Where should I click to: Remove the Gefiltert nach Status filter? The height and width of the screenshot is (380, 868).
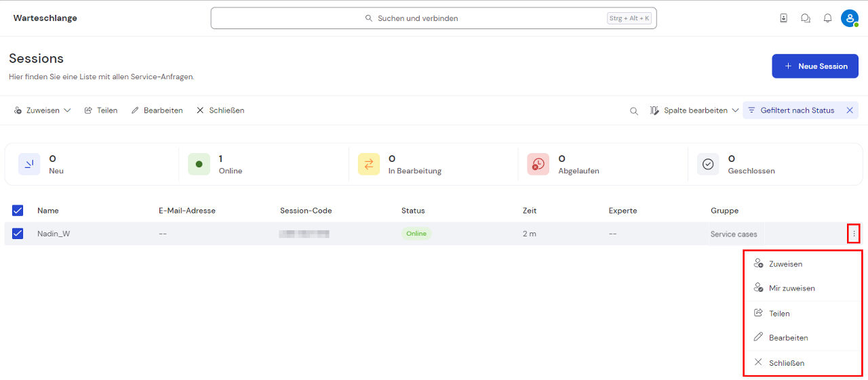[x=850, y=110]
